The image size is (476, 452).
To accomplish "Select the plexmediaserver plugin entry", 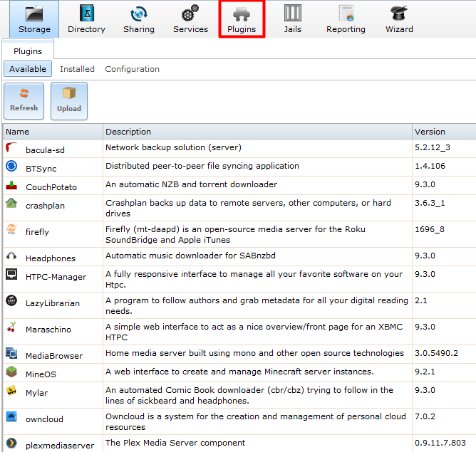I will coord(59,446).
